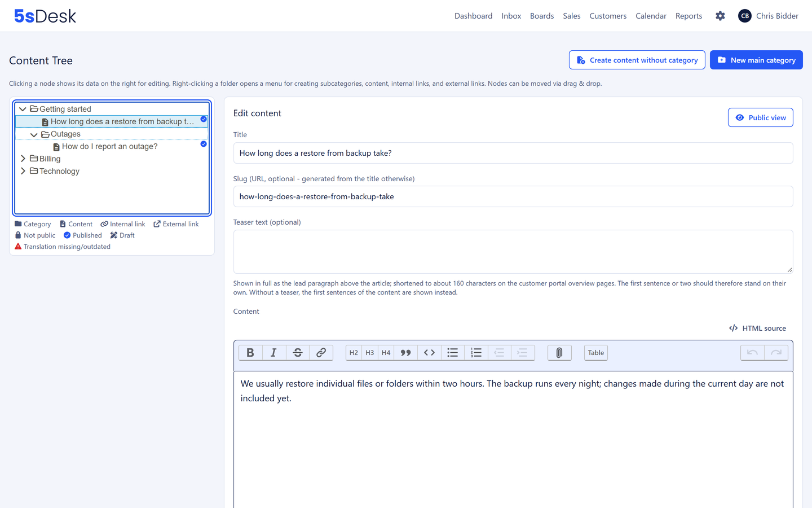Decrease list indent level
The image size is (812, 508).
pyautogui.click(x=499, y=353)
